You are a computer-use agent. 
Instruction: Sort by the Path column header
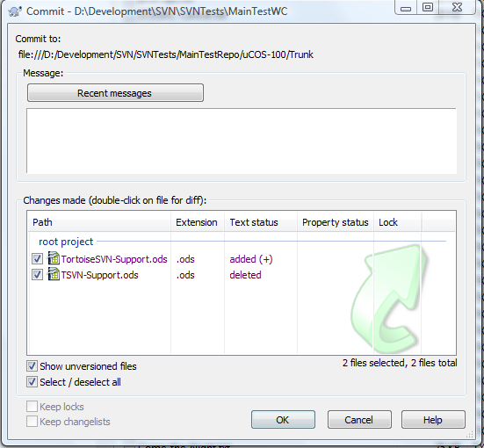pyautogui.click(x=99, y=222)
